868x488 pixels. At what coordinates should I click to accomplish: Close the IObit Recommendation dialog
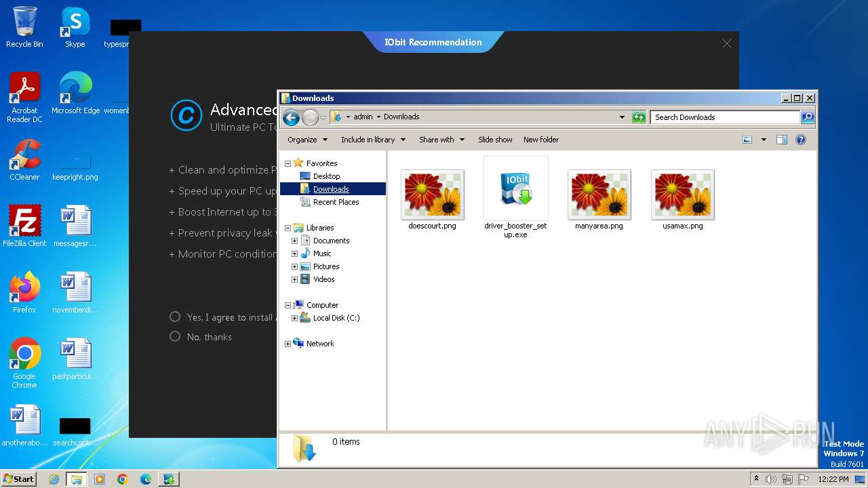point(727,43)
